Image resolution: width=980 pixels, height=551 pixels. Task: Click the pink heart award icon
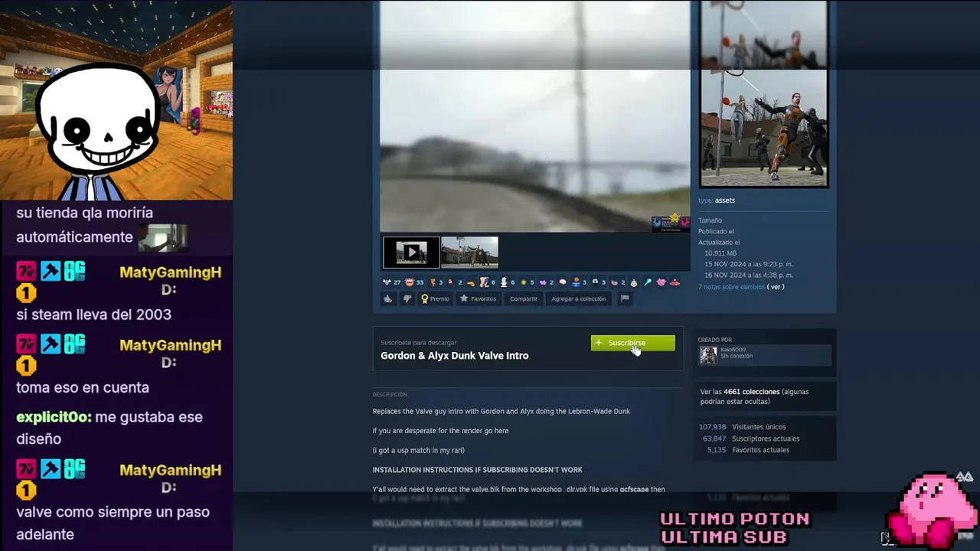click(661, 282)
